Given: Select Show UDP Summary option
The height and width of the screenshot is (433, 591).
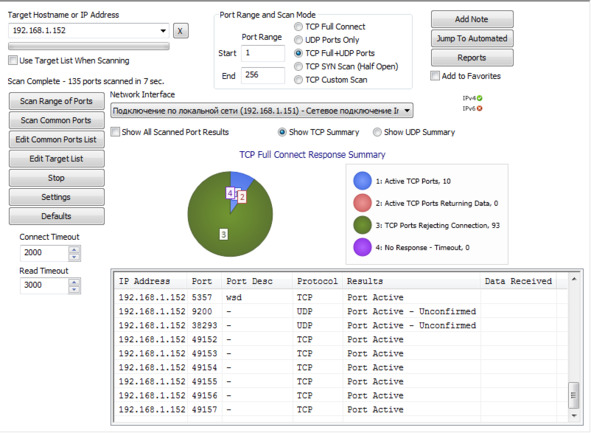Looking at the screenshot, I should pos(377,132).
